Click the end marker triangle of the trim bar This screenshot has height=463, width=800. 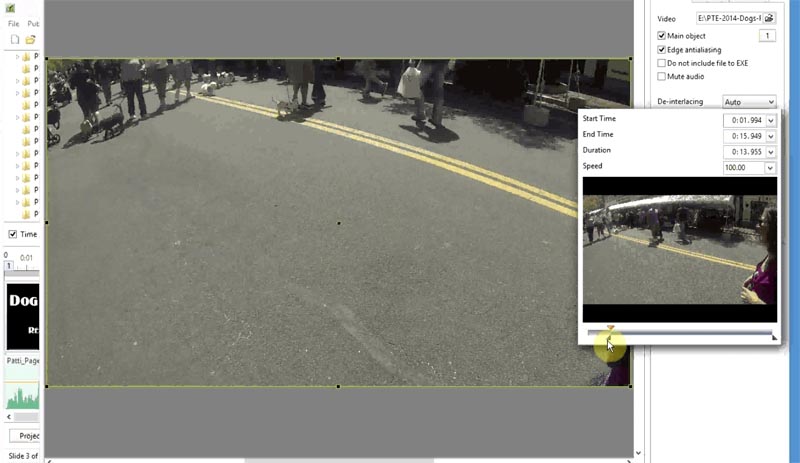coord(773,338)
